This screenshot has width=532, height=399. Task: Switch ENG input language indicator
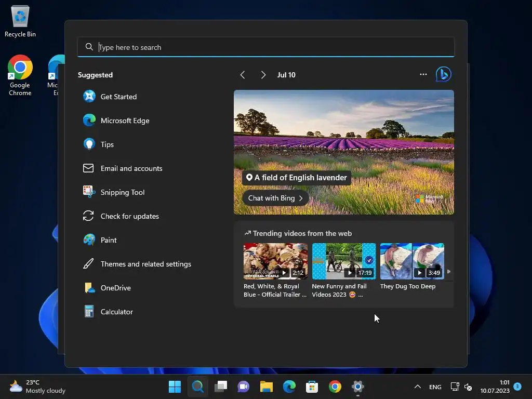pyautogui.click(x=435, y=387)
